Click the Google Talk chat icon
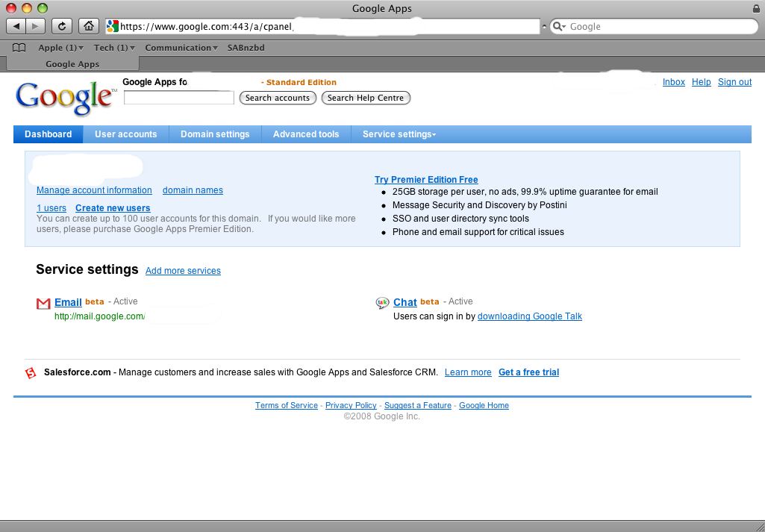 382,303
